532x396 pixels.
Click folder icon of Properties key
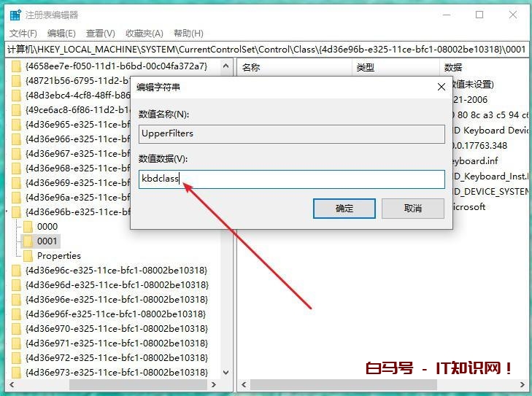pos(28,256)
